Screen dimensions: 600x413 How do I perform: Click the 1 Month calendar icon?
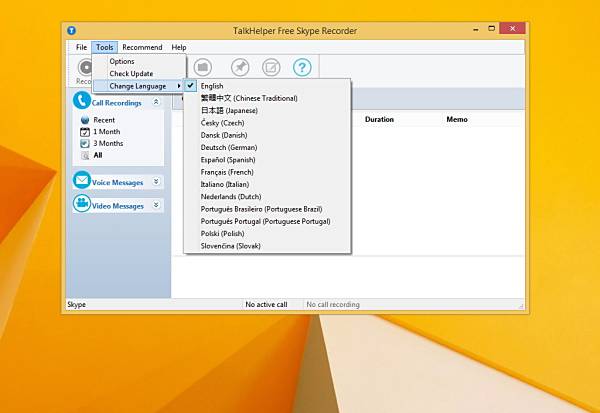coord(85,132)
